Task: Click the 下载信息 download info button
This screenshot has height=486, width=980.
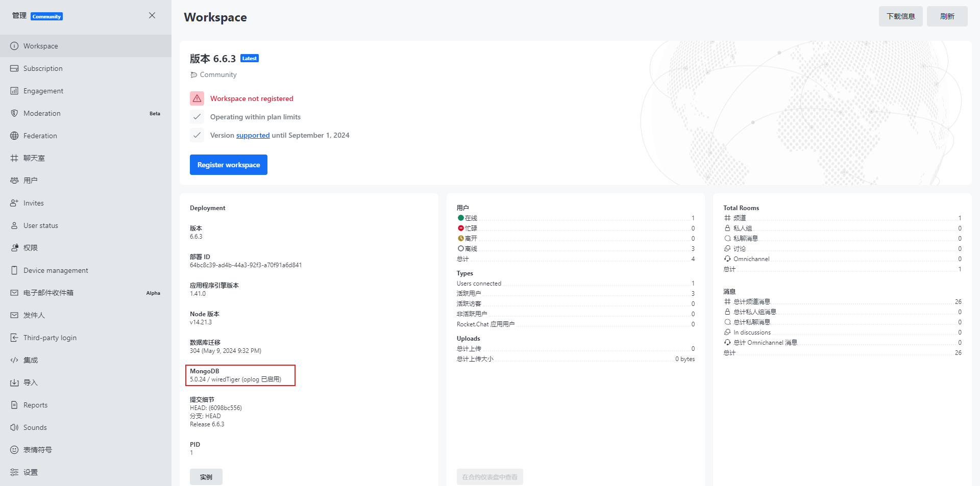Action: tap(900, 16)
